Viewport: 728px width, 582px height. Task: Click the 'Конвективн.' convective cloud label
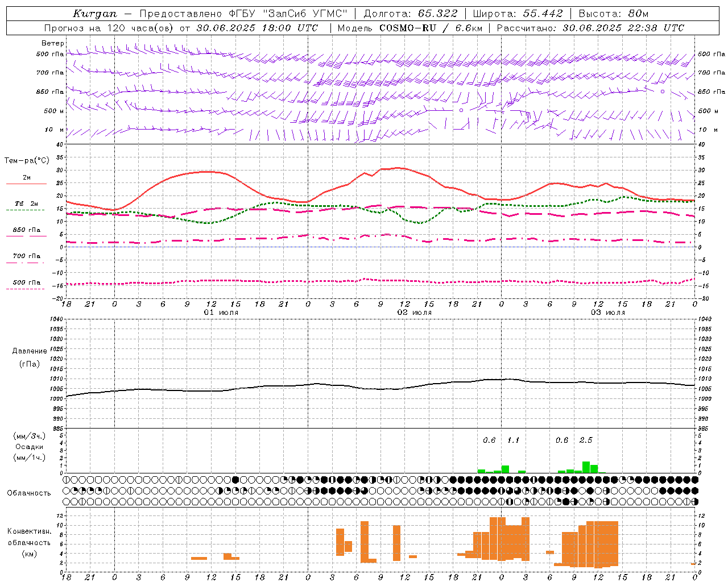[30, 531]
